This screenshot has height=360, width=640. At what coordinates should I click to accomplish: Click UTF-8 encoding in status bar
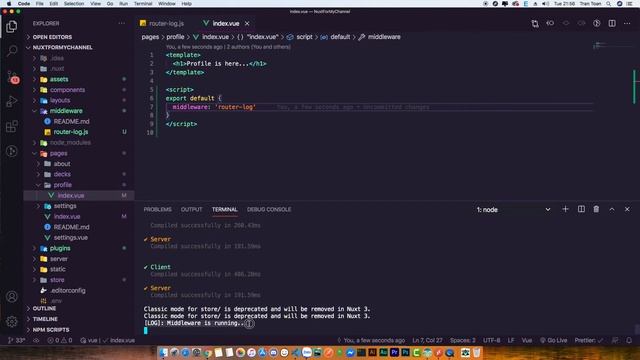pos(491,340)
